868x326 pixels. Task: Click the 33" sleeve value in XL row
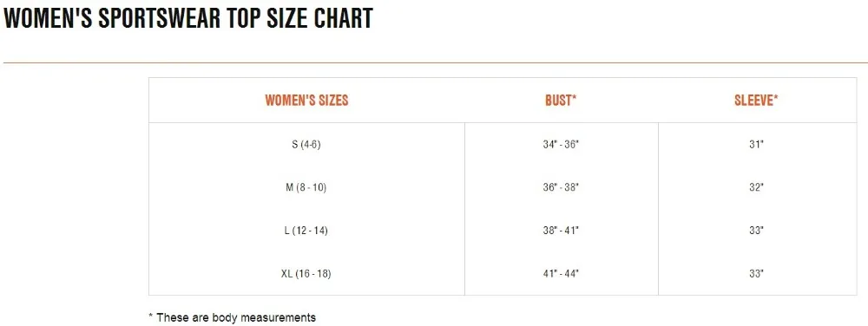(x=757, y=273)
